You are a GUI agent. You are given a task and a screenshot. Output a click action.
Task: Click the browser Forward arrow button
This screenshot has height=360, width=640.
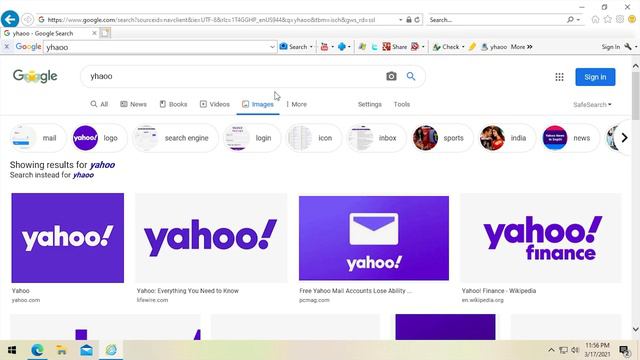click(x=27, y=19)
